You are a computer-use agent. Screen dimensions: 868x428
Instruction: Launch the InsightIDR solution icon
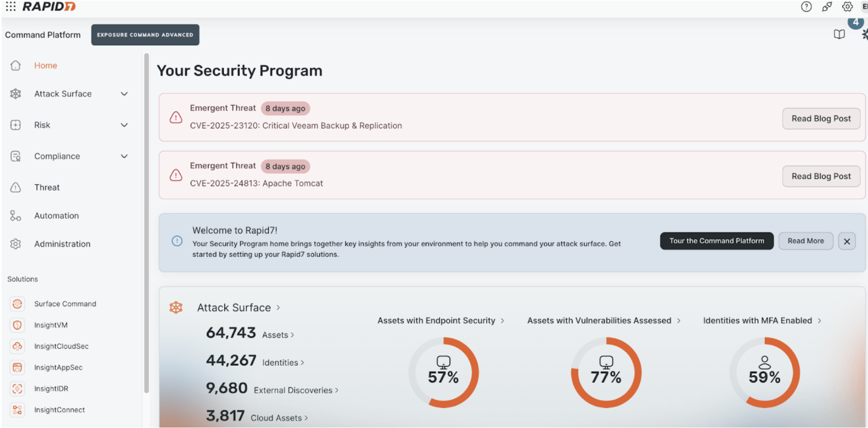17,389
